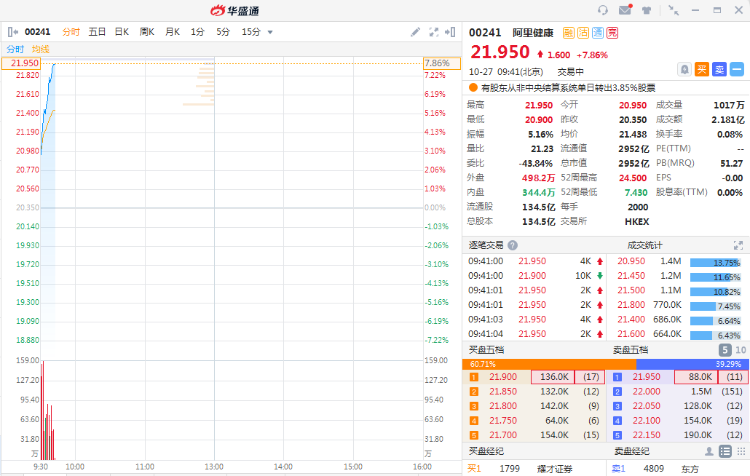
Task: Click help icon beside 逐笔交易
Action: click(513, 245)
